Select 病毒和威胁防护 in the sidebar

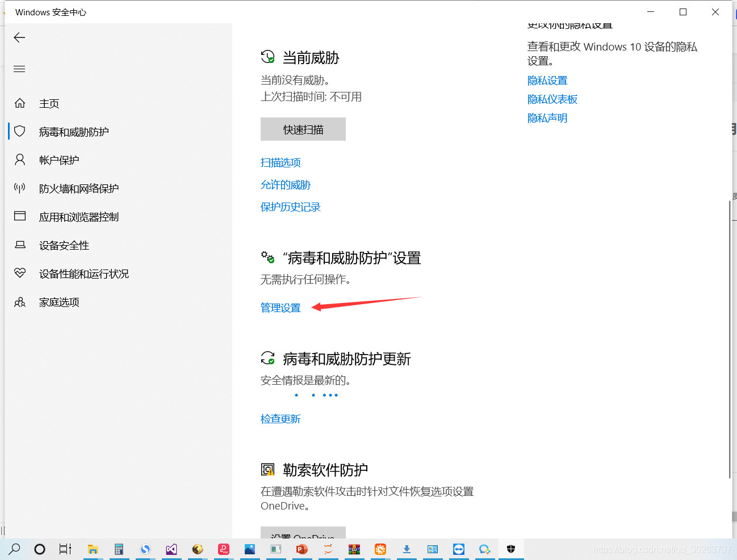(74, 132)
